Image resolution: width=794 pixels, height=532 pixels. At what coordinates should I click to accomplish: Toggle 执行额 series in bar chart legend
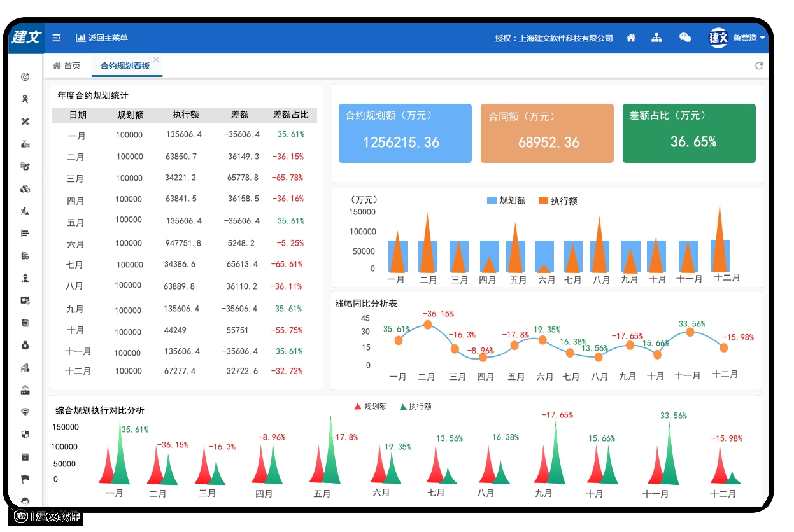click(x=558, y=200)
